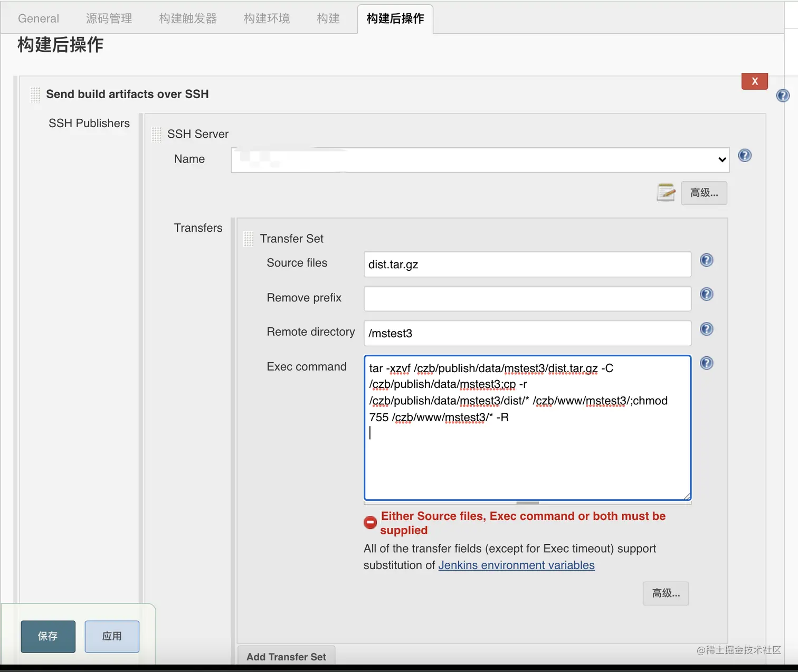The height and width of the screenshot is (672, 798).
Task: Switch to the General tab
Action: pyautogui.click(x=39, y=18)
